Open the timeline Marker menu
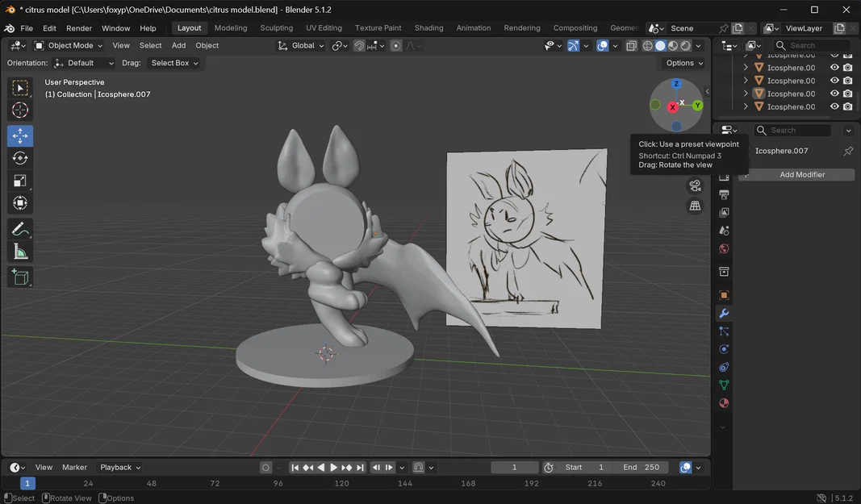 pyautogui.click(x=75, y=468)
